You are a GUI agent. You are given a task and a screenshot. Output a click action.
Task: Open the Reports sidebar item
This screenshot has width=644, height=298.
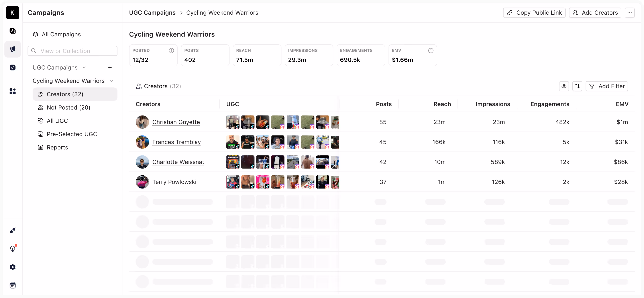(x=57, y=147)
